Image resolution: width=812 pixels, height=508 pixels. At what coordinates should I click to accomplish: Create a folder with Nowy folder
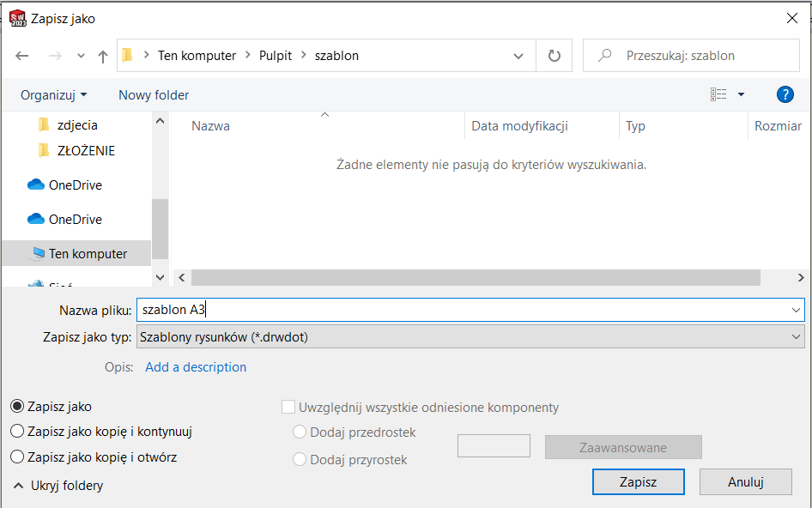pos(154,94)
